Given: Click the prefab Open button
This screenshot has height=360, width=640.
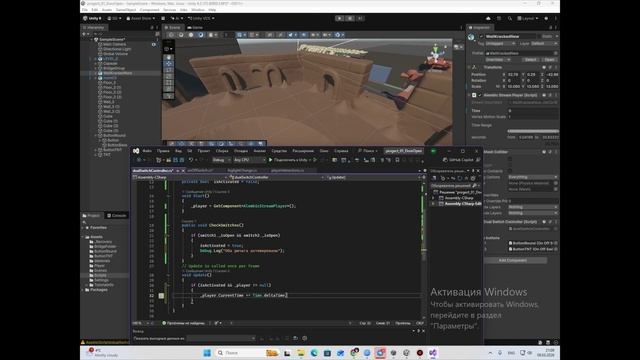Looking at the screenshot, I should (x=549, y=60).
